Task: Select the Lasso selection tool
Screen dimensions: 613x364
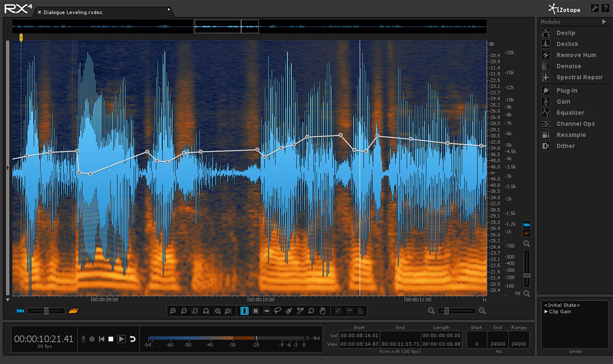Action: point(277,311)
